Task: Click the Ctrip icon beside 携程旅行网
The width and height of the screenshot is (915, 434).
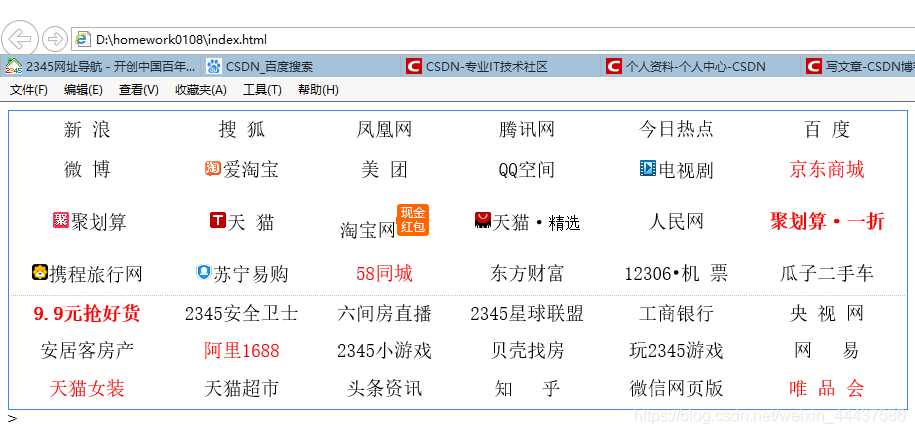Action: 40,271
